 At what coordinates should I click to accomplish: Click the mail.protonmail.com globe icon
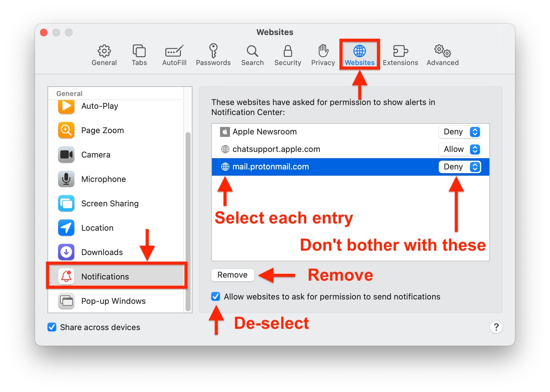(225, 167)
